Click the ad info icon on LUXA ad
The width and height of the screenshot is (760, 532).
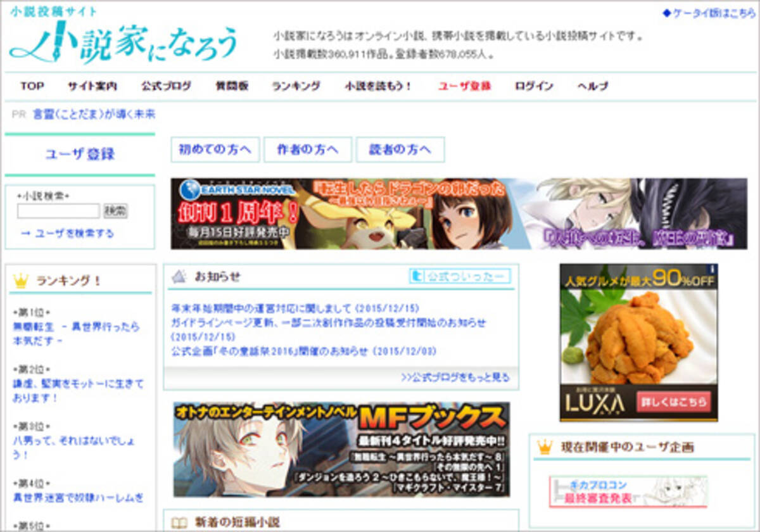point(712,269)
